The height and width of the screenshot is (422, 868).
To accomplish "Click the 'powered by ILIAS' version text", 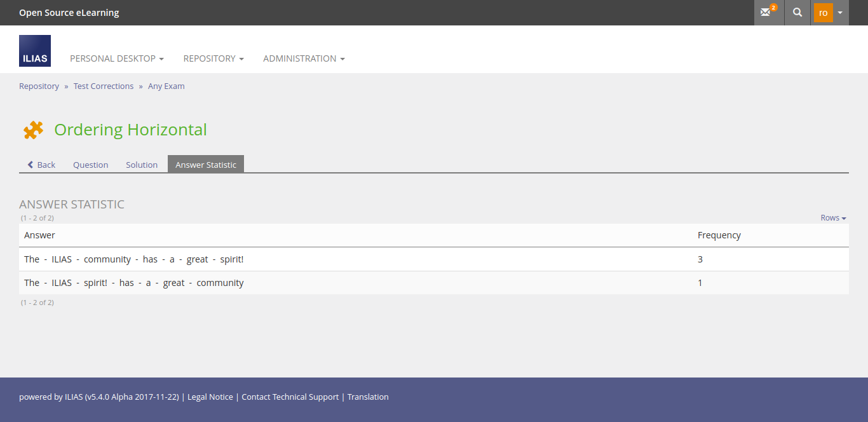I will coord(99,397).
